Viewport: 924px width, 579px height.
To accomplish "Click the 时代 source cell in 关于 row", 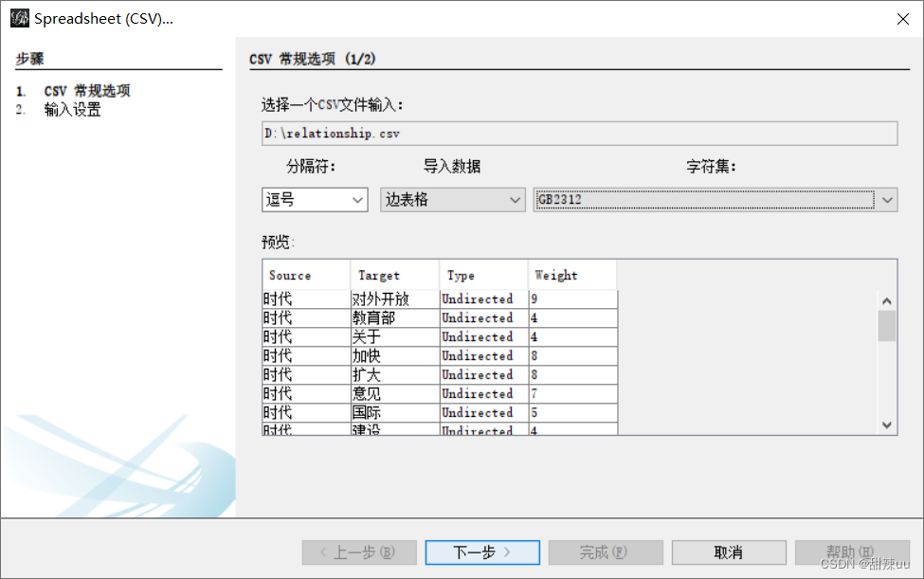I will point(306,337).
